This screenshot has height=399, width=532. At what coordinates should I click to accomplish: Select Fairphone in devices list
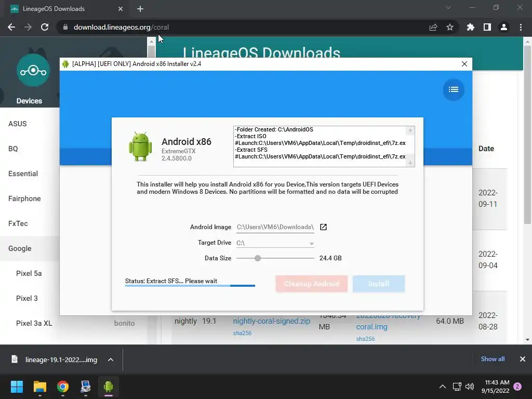point(24,198)
